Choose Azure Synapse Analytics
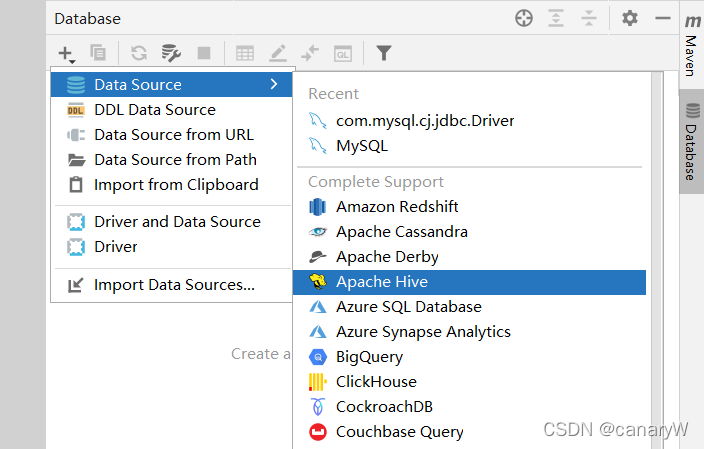The image size is (704, 449). [x=469, y=332]
